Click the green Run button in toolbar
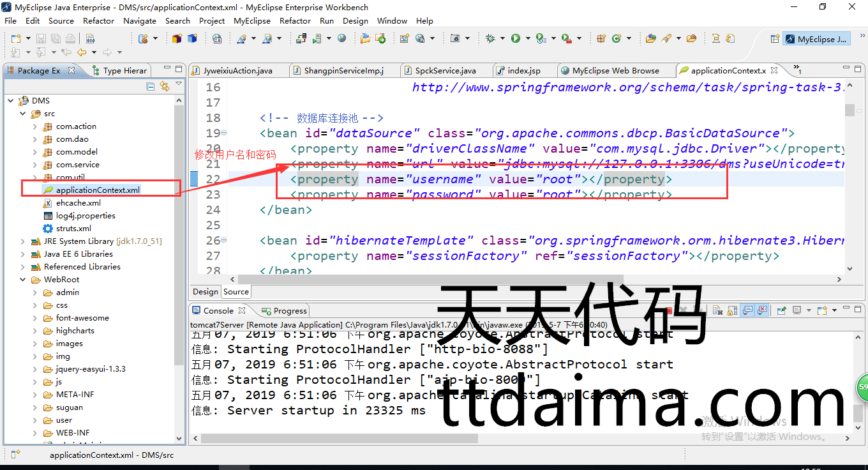 [x=515, y=39]
